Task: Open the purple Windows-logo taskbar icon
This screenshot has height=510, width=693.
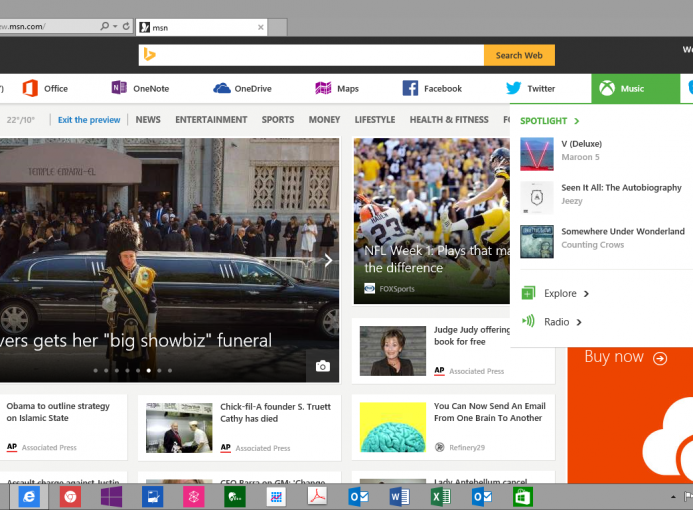Action: point(111,497)
